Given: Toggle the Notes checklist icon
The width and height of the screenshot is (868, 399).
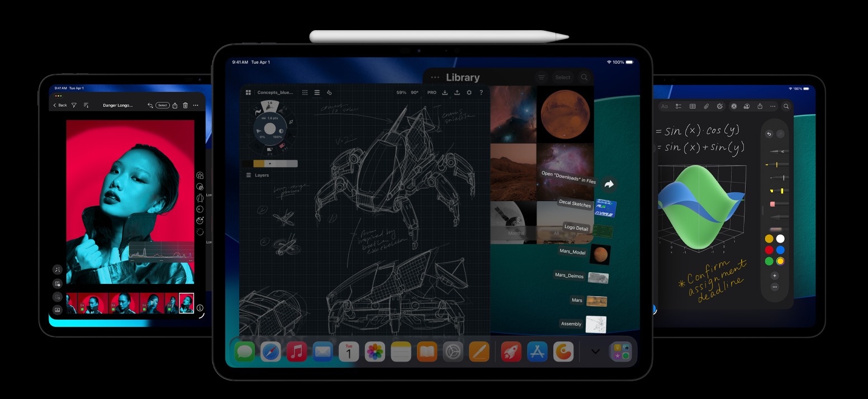Looking at the screenshot, I should (679, 106).
